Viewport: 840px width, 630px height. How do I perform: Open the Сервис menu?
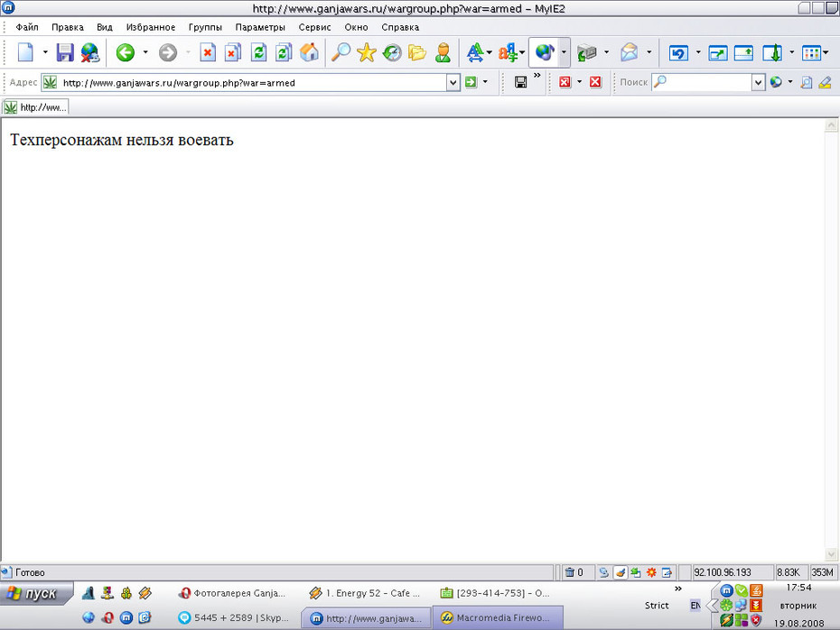[x=314, y=27]
